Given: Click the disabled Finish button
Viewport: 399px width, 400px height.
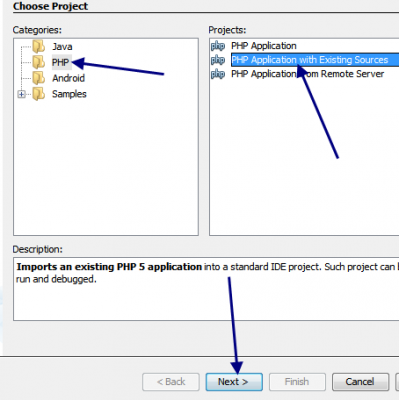Looking at the screenshot, I should (x=297, y=382).
